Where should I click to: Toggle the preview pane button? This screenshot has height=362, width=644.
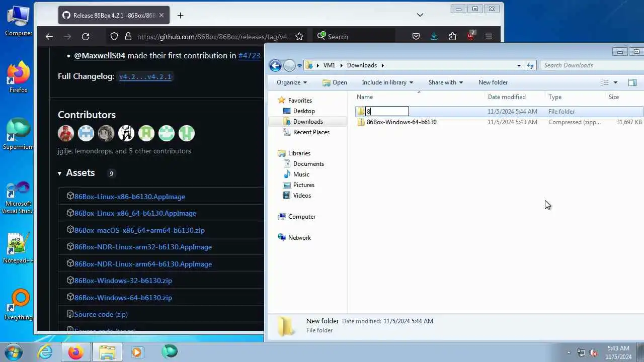[x=632, y=82]
